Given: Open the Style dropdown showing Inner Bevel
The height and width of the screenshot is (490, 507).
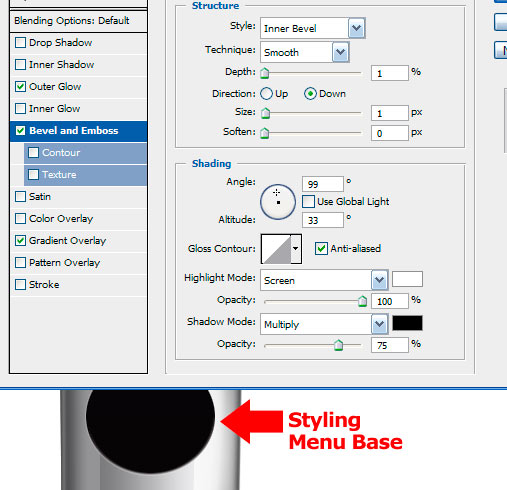Looking at the screenshot, I should (313, 28).
